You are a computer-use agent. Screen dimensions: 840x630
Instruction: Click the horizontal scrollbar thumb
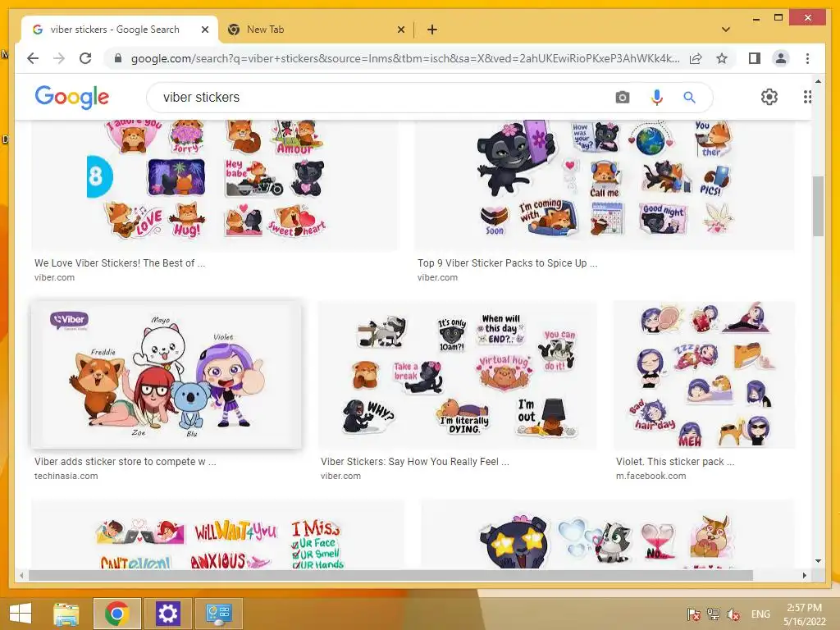click(390, 575)
